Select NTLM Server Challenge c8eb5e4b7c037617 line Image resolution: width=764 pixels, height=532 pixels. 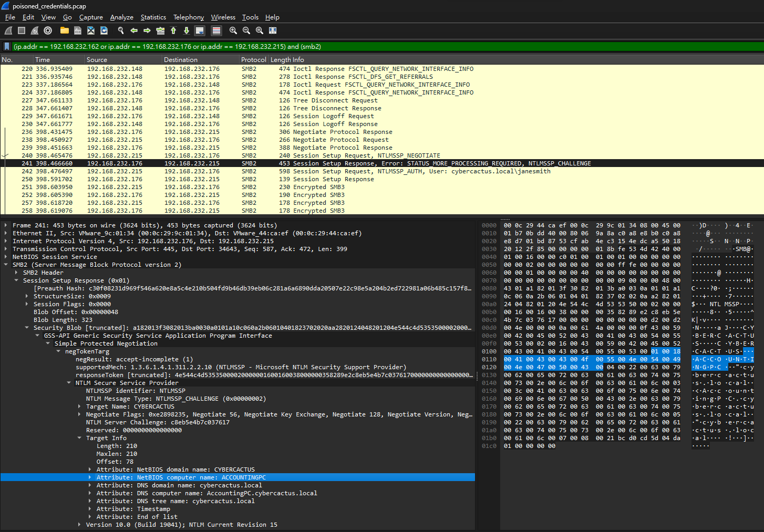coord(158,422)
